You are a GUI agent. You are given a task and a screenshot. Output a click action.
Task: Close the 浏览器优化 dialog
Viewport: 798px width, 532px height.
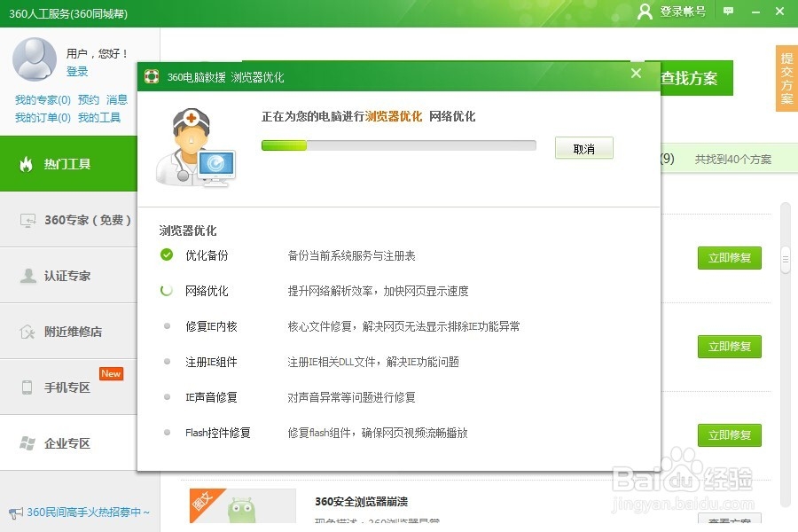click(x=636, y=74)
